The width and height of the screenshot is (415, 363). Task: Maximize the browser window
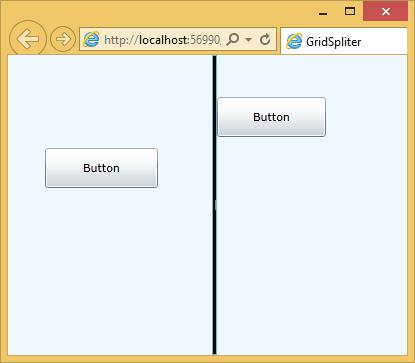click(350, 12)
